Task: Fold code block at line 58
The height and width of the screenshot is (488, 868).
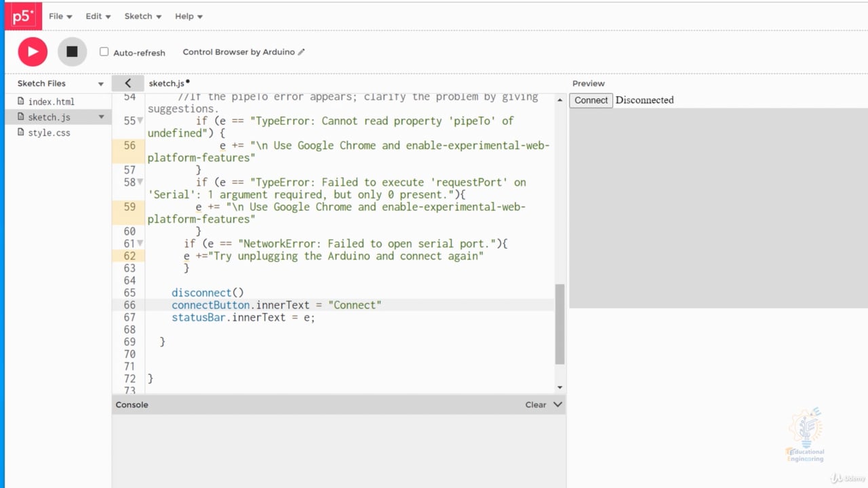Action: point(140,182)
